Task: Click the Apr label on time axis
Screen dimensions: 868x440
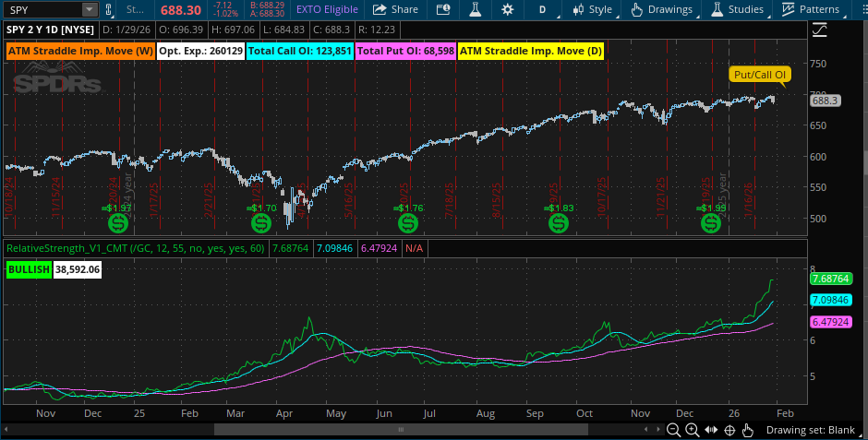Action: tap(284, 413)
